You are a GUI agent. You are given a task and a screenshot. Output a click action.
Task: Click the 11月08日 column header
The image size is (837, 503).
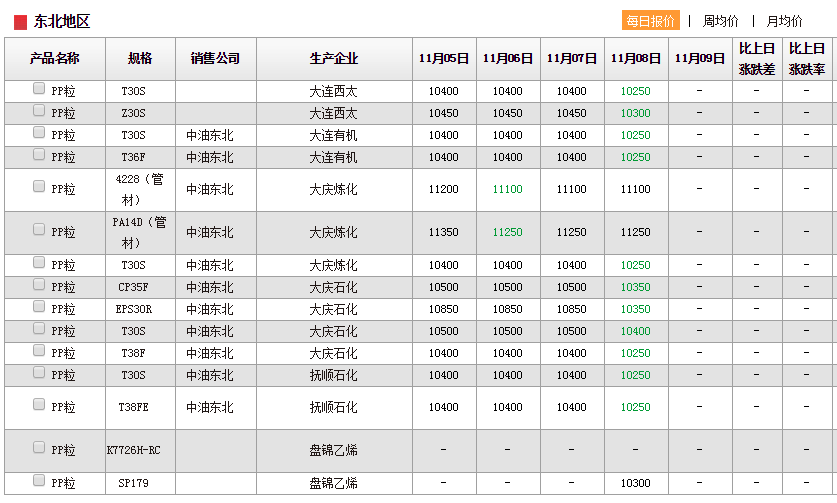[x=636, y=59]
